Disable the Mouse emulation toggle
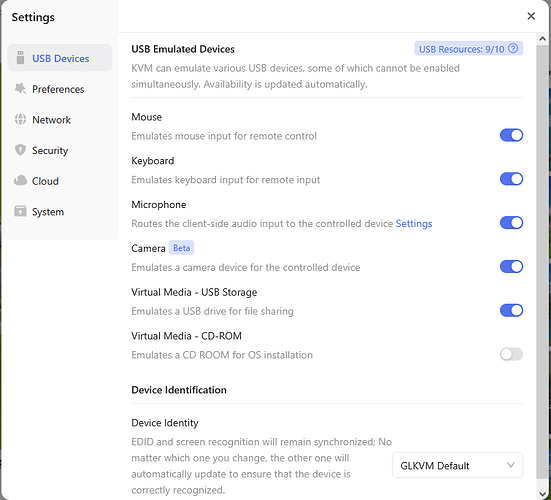 [511, 135]
